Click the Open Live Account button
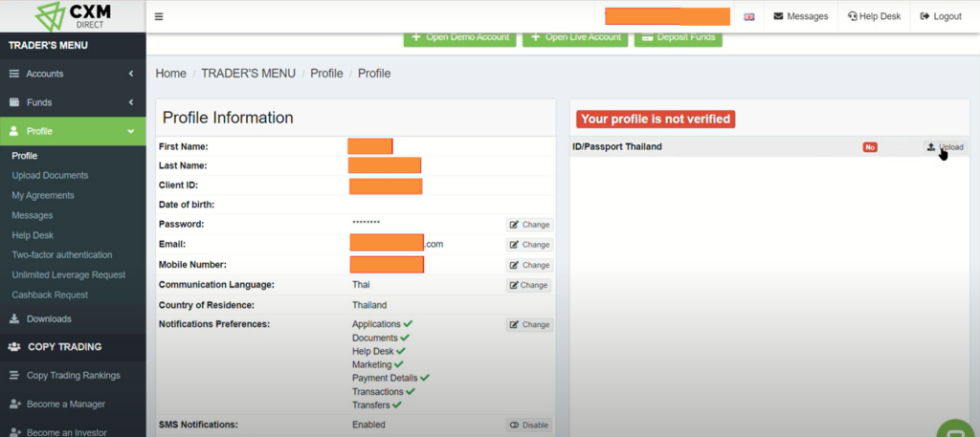 point(575,37)
